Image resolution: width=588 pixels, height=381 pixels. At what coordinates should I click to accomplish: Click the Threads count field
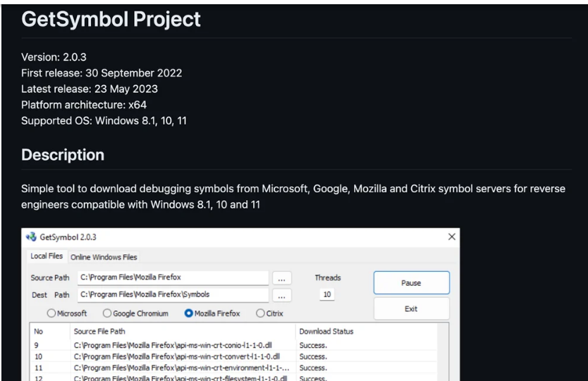pos(326,294)
